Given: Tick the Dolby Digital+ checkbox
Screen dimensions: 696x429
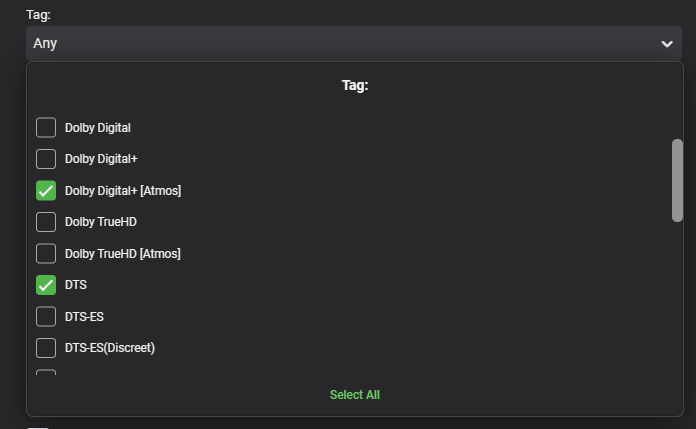Looking at the screenshot, I should point(46,159).
